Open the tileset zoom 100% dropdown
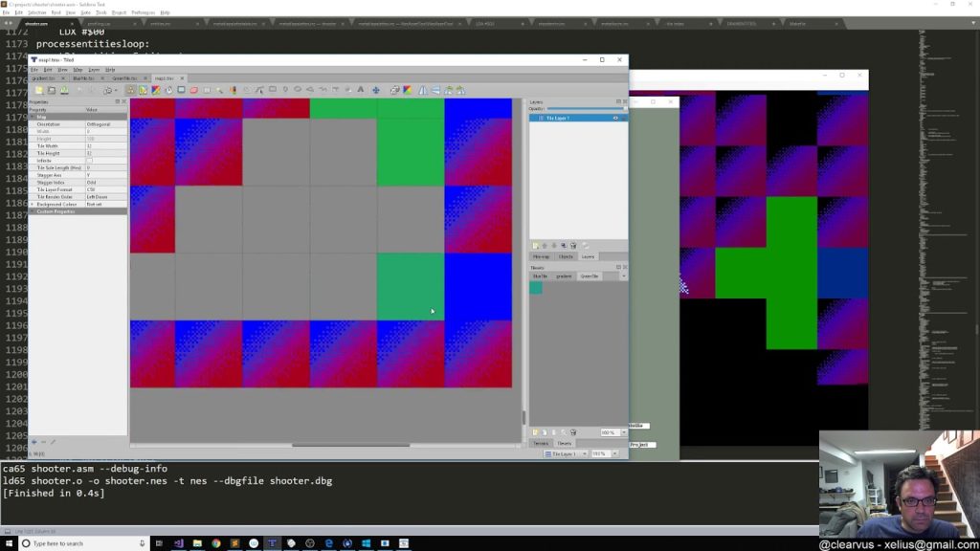This screenshot has height=551, width=980. pos(624,432)
